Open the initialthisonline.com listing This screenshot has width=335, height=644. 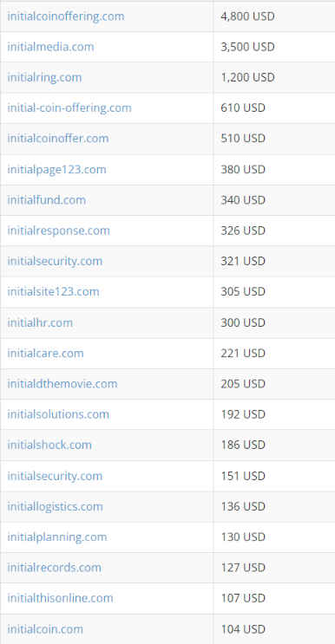(x=60, y=598)
